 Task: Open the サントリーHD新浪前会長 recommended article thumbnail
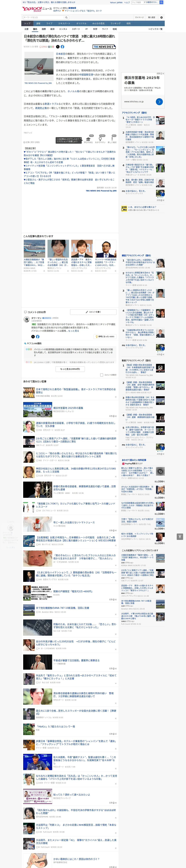(105, 249)
